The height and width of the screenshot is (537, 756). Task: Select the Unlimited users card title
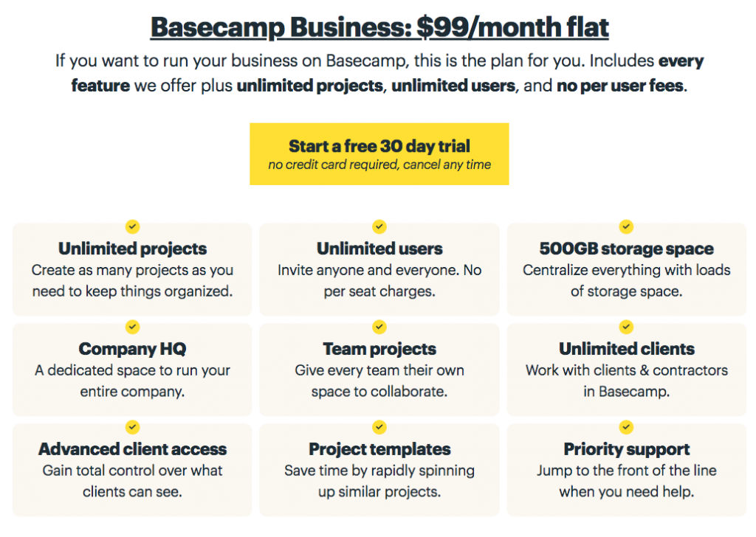click(379, 249)
